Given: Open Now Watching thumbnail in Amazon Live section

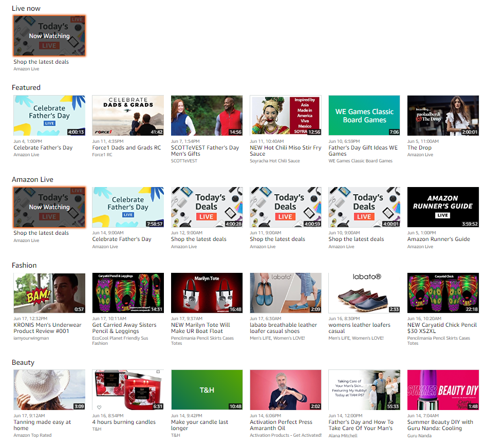Looking at the screenshot, I should point(49,207).
